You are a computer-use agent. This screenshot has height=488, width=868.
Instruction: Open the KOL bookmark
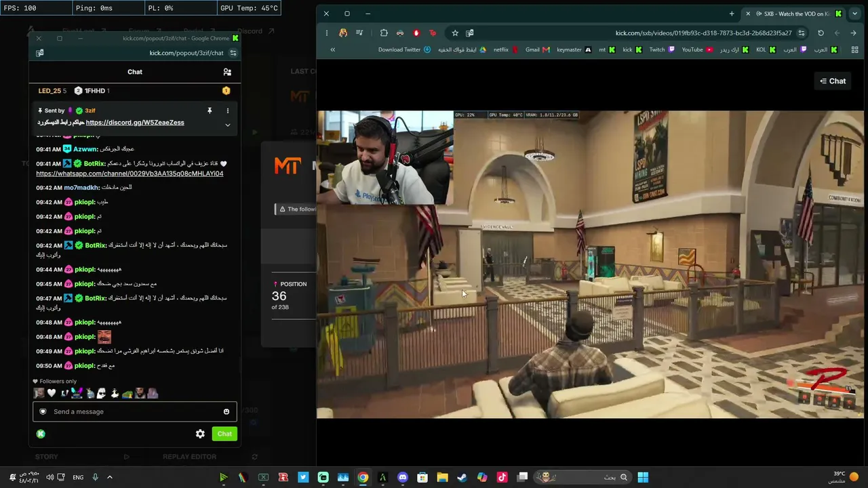(766, 49)
